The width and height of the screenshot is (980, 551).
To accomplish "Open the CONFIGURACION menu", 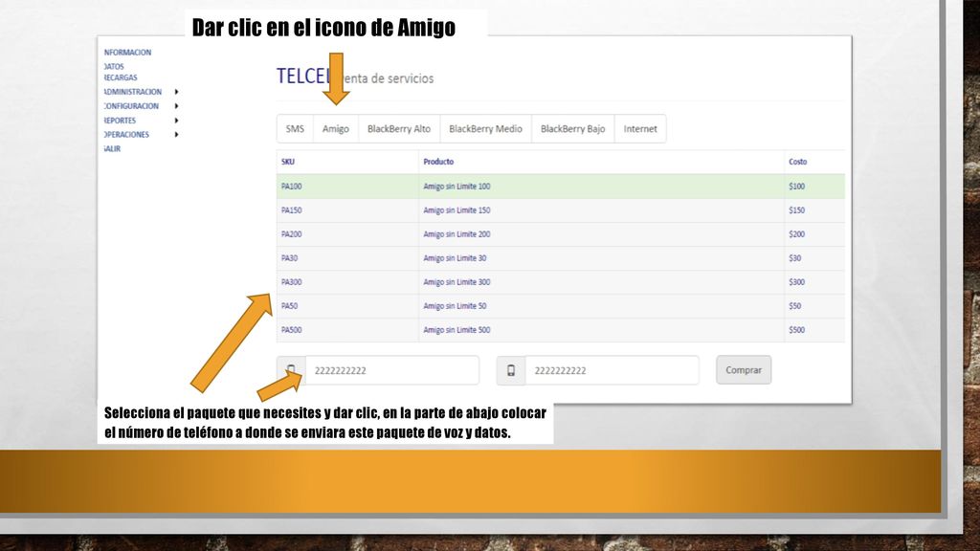I will pos(131,106).
